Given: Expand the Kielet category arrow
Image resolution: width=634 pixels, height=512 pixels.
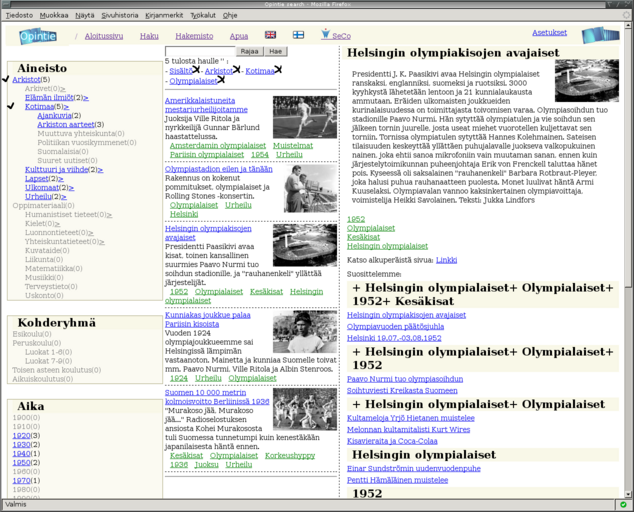Looking at the screenshot, I should point(57,224).
